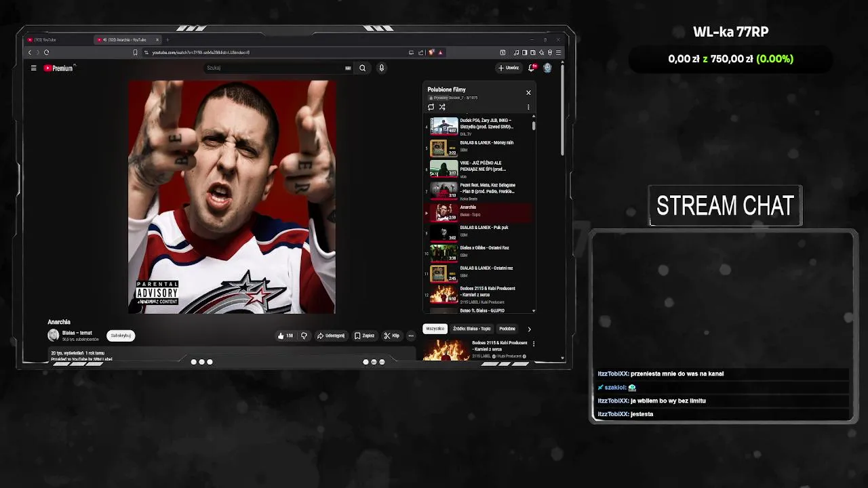This screenshot has width=868, height=488.
Task: Play BIAŁAS & LANEK - Puk puk
Action: coord(478,232)
